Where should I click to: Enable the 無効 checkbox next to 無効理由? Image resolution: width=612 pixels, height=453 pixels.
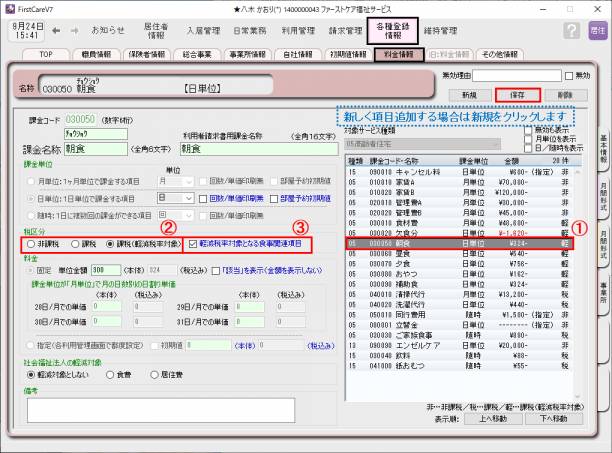(568, 75)
